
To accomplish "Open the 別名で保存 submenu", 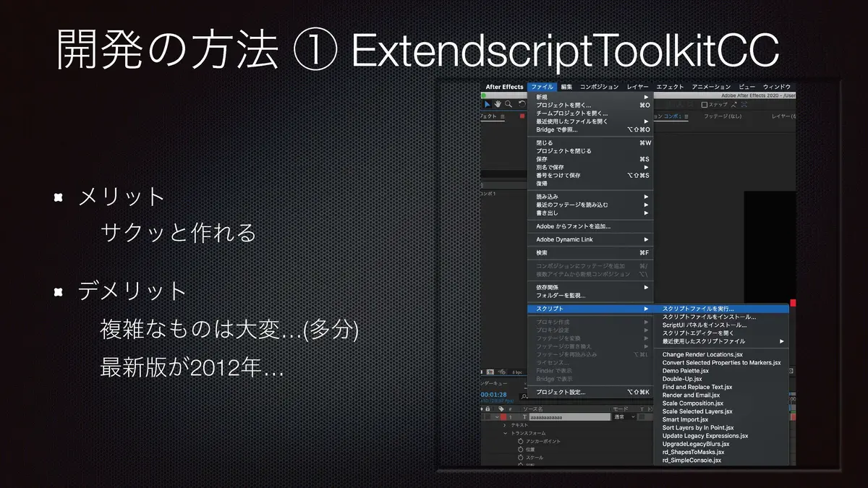I will pos(590,167).
